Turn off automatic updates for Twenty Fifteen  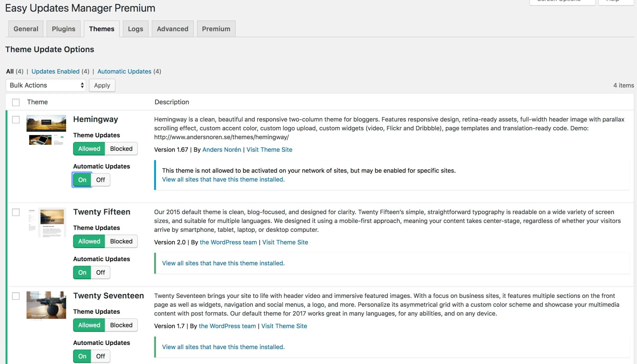[100, 272]
